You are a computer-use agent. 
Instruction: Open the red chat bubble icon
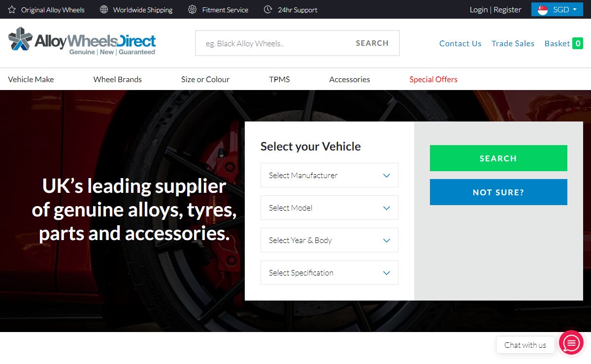(571, 343)
